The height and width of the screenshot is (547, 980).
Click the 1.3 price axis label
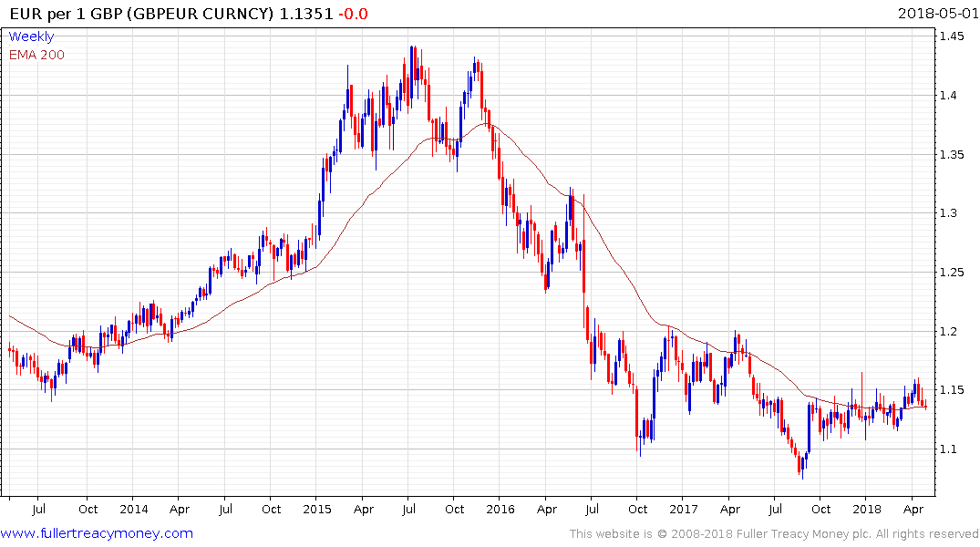pos(948,213)
